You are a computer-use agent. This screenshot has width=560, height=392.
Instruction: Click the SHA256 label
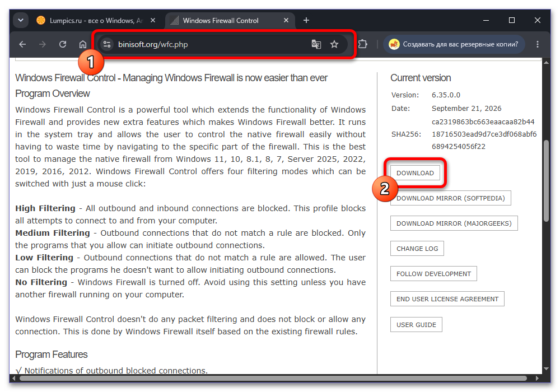[x=406, y=134]
